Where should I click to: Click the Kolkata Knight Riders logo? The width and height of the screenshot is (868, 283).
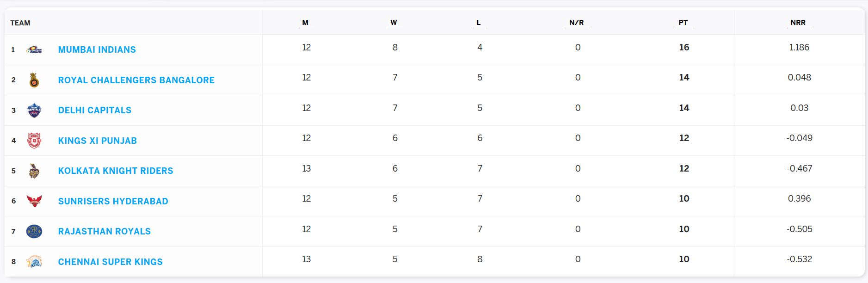coord(34,171)
